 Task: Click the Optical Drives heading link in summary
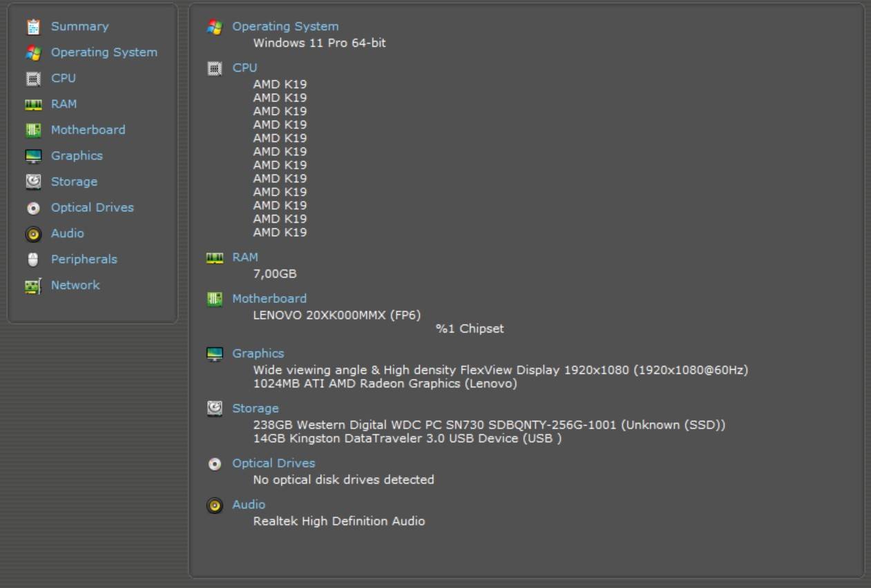(274, 463)
